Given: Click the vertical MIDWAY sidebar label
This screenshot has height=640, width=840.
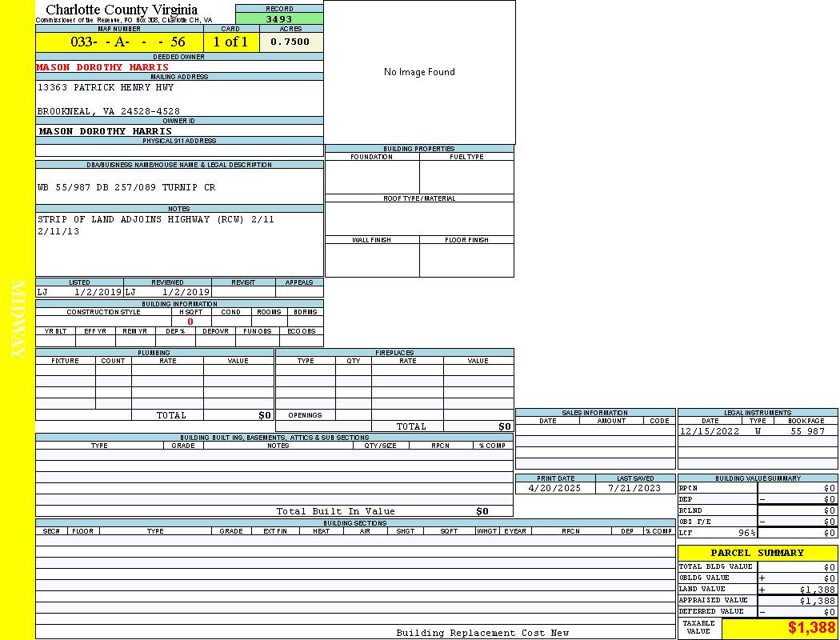Looking at the screenshot, I should pyautogui.click(x=18, y=320).
